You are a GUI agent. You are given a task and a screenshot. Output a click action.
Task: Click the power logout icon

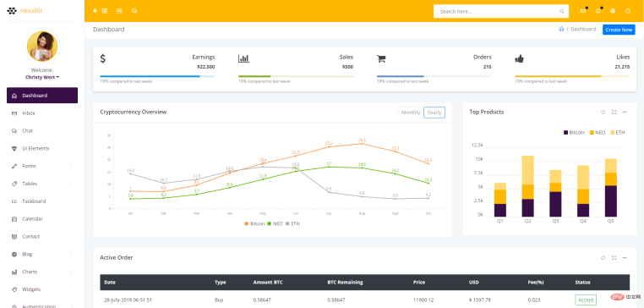[x=628, y=11]
